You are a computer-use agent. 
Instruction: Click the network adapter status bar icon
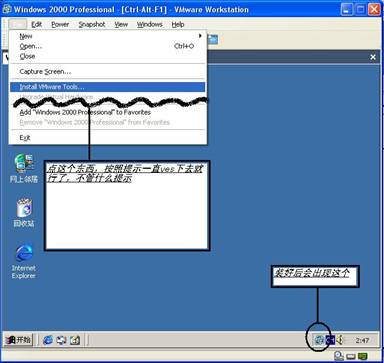pos(363,357)
